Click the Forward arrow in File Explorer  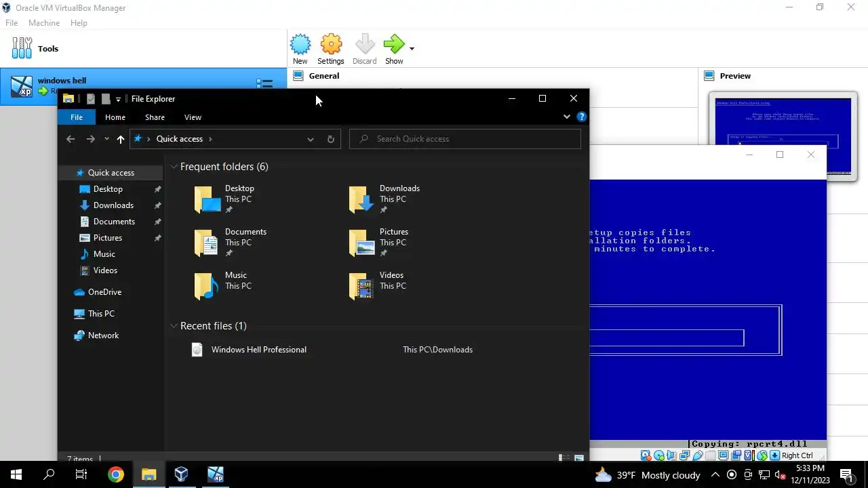pos(91,139)
